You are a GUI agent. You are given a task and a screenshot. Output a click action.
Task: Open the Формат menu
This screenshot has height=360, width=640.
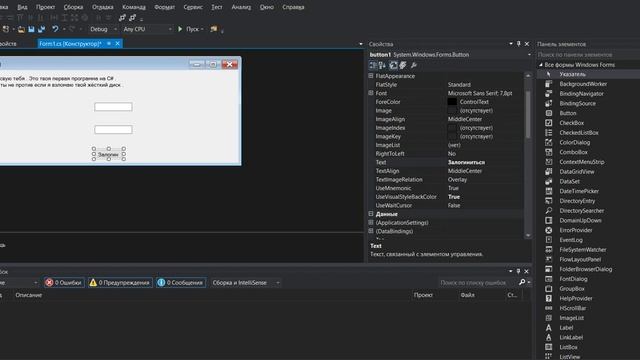[x=164, y=7]
